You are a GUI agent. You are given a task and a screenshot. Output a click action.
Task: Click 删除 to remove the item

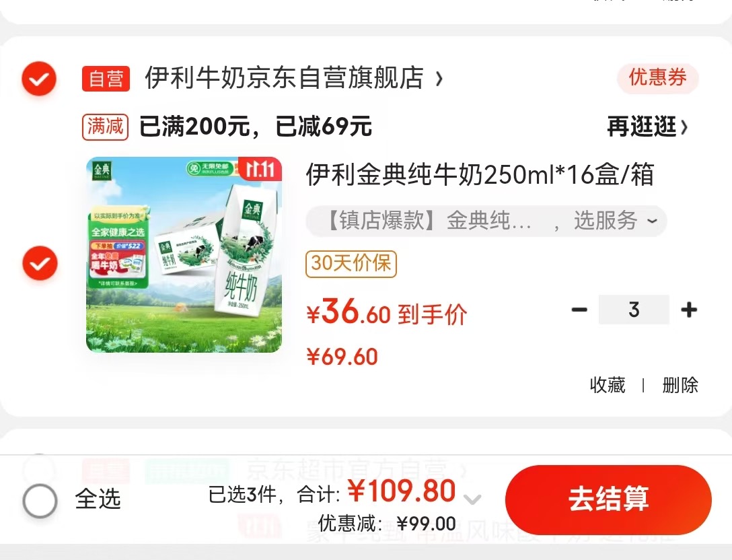pos(680,385)
